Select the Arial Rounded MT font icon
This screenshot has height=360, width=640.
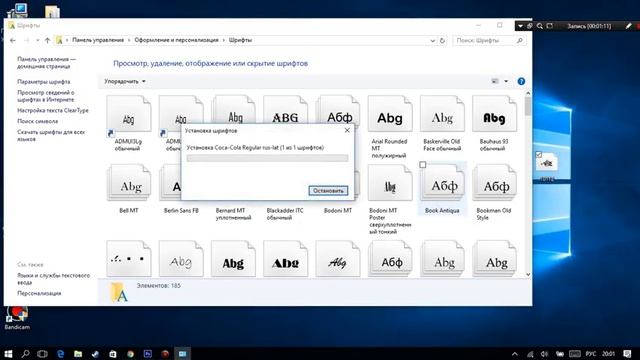(x=390, y=114)
